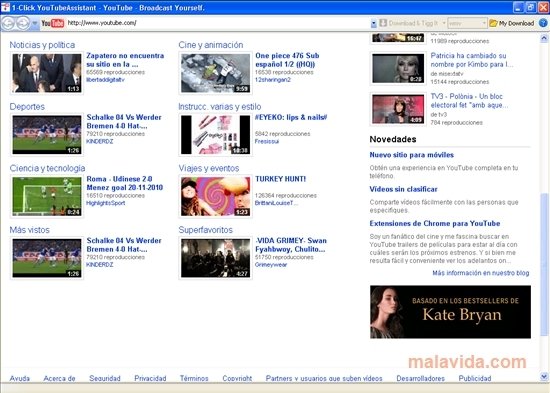The height and width of the screenshot is (393, 550).
Task: Open the Ciencia y tecnología category
Action: 47,168
